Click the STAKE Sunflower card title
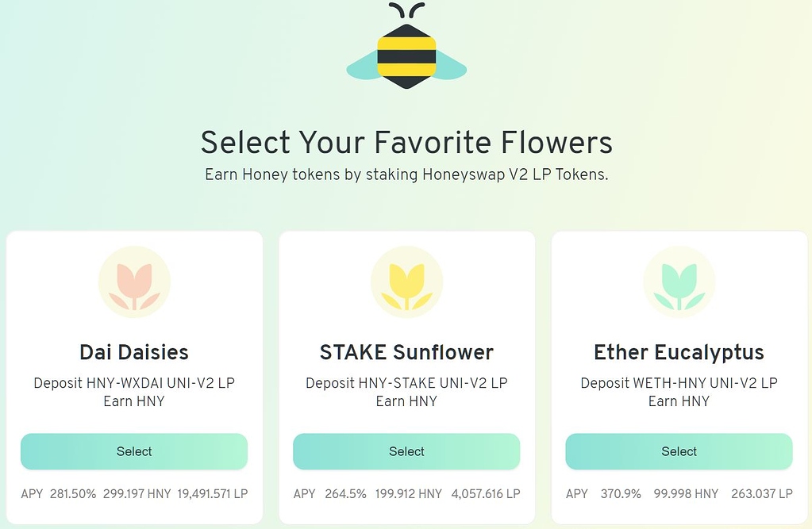812x529 pixels. 406,352
